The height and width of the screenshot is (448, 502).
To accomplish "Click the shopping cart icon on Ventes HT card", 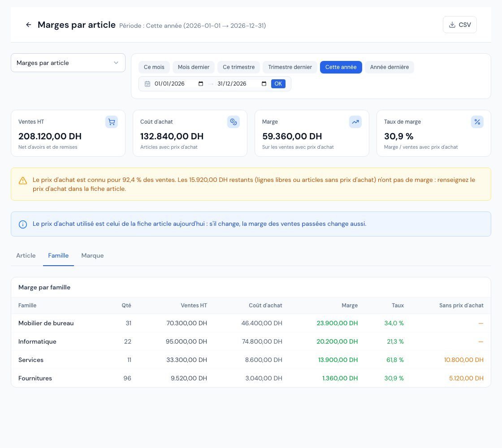I will pos(112,122).
